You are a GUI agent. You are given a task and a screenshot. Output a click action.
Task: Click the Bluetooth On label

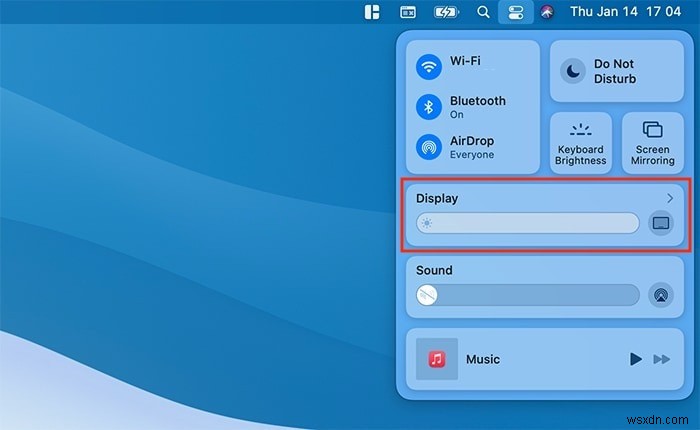(478, 107)
